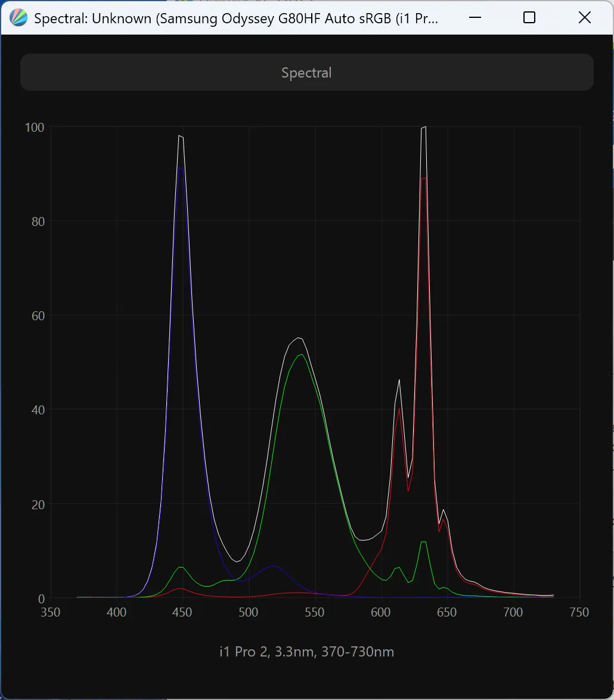614x700 pixels.
Task: Click the x-axis label 600
Action: pyautogui.click(x=381, y=612)
